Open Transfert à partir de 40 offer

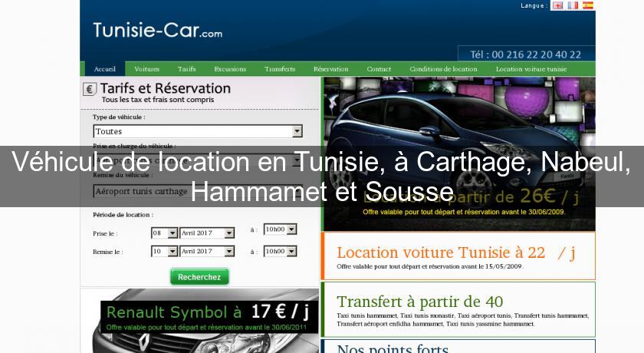[459, 309]
